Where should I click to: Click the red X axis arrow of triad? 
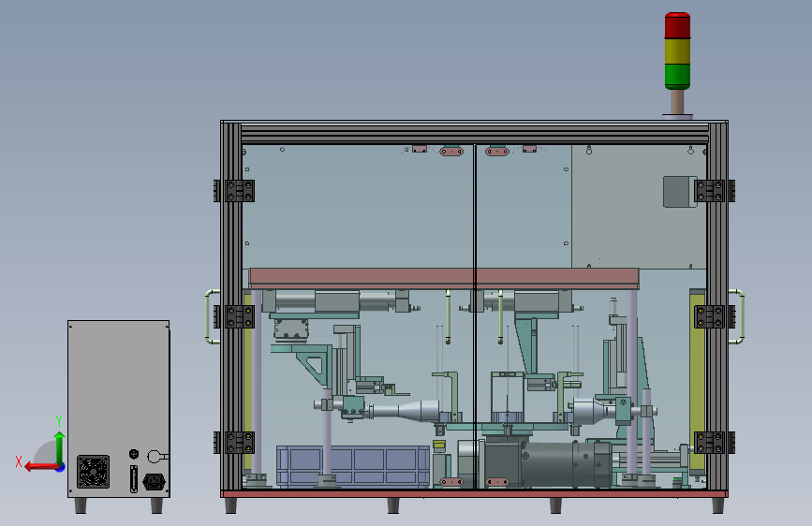pos(41,467)
